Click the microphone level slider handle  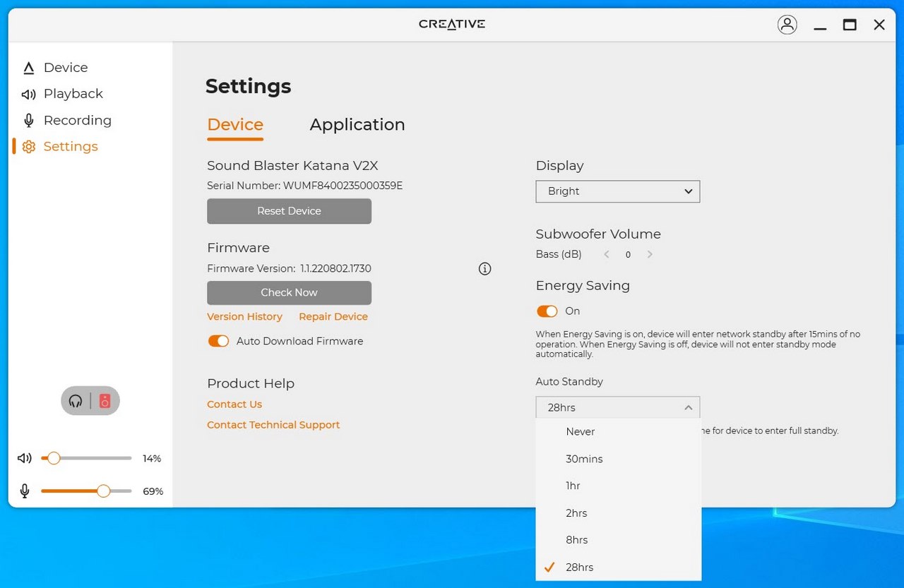103,491
